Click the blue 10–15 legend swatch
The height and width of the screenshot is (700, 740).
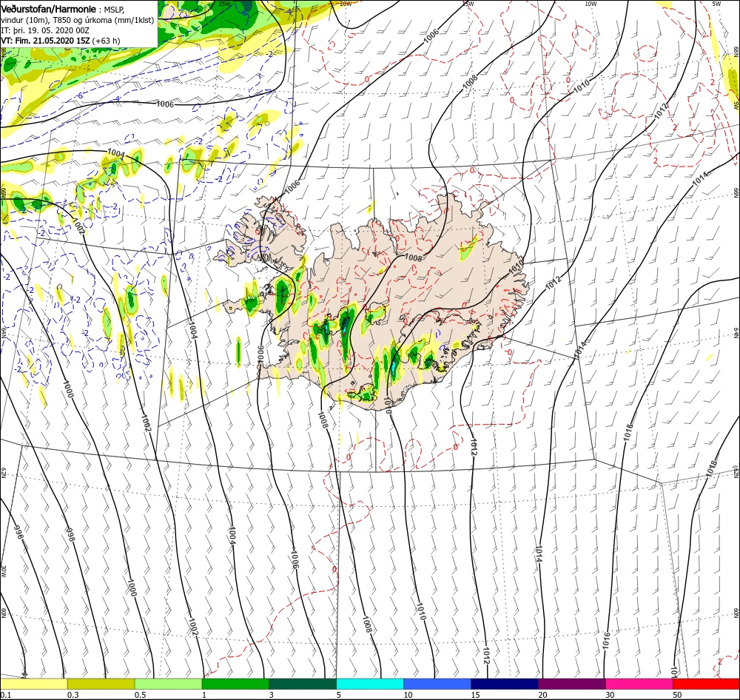tap(437, 684)
